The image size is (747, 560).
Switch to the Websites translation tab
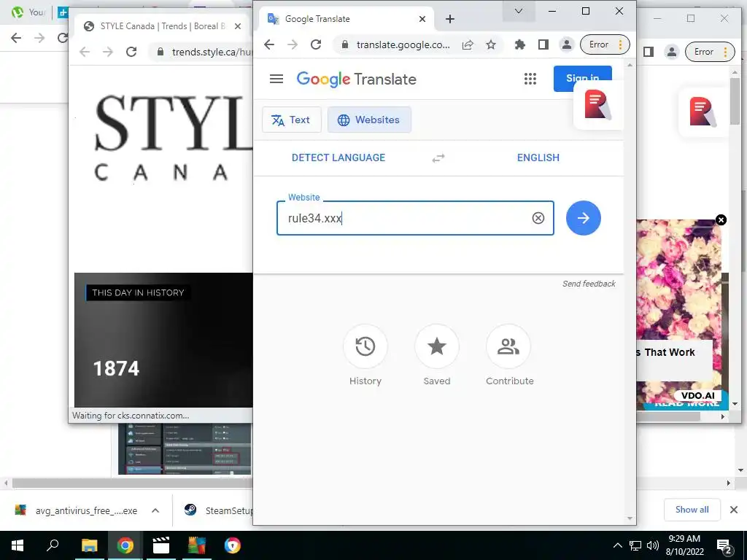click(369, 120)
